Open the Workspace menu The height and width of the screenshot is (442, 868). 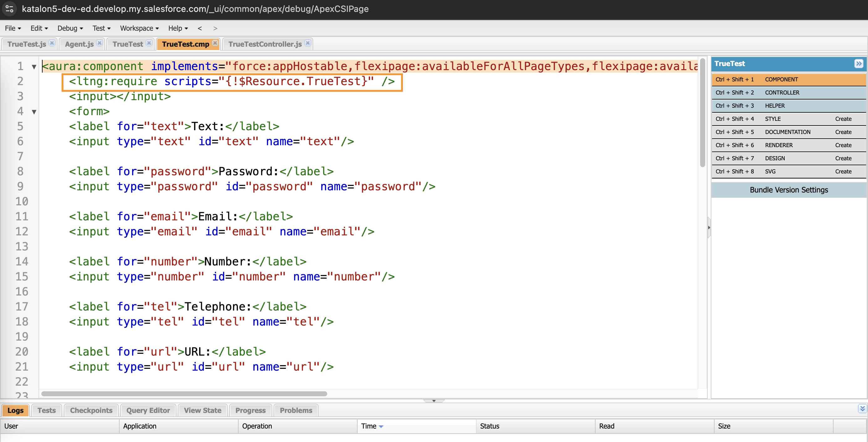coord(139,28)
